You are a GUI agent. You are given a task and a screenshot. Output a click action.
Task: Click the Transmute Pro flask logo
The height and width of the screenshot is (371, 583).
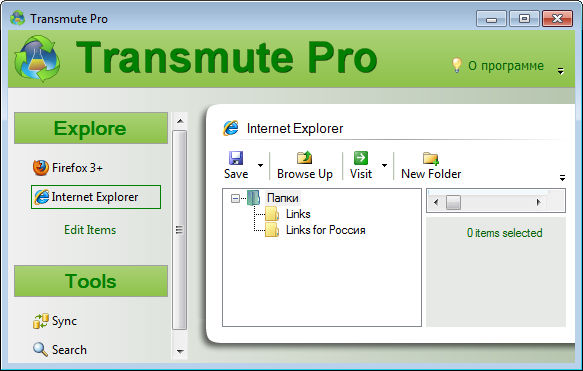(x=37, y=58)
